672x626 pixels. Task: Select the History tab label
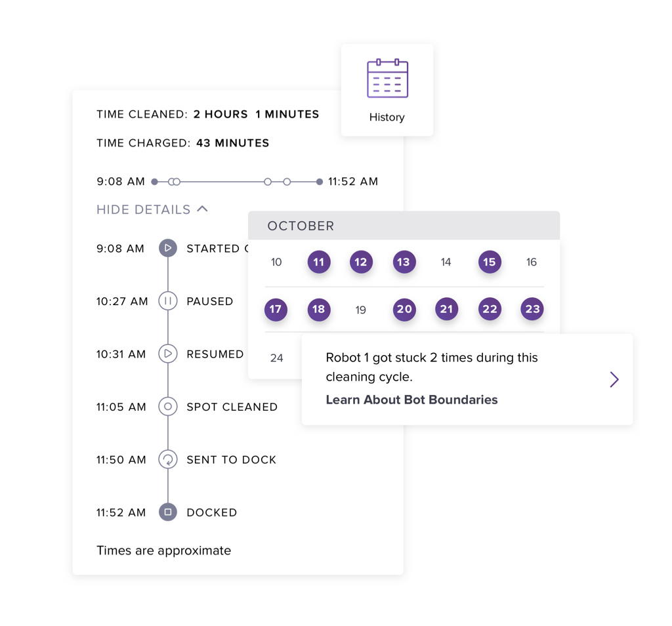(x=387, y=117)
